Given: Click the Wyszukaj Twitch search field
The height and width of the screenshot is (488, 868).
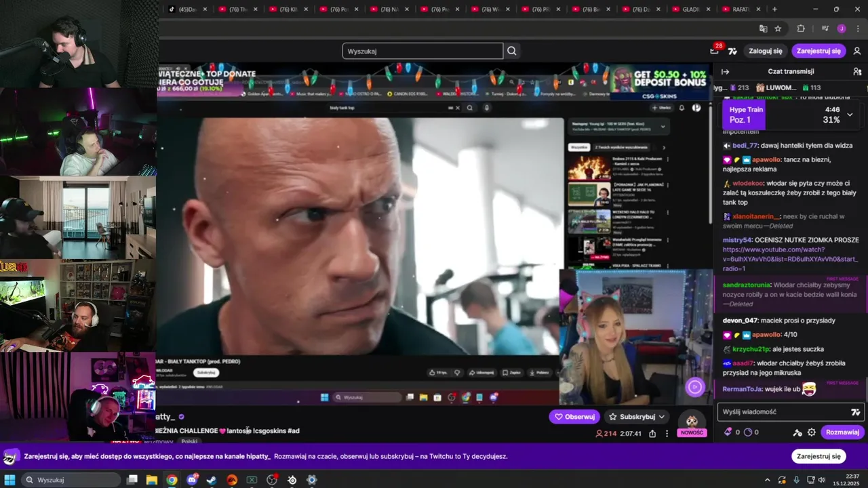Looking at the screenshot, I should coord(422,51).
